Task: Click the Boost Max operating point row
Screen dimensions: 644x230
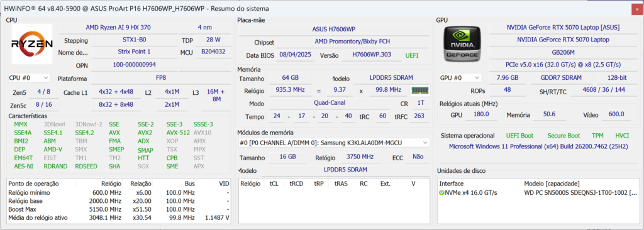Action: [119, 209]
